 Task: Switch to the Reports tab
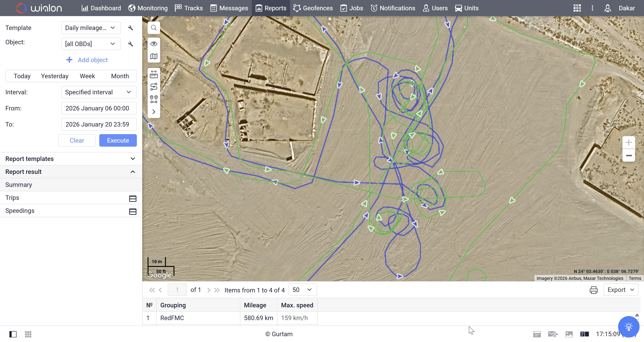click(271, 8)
